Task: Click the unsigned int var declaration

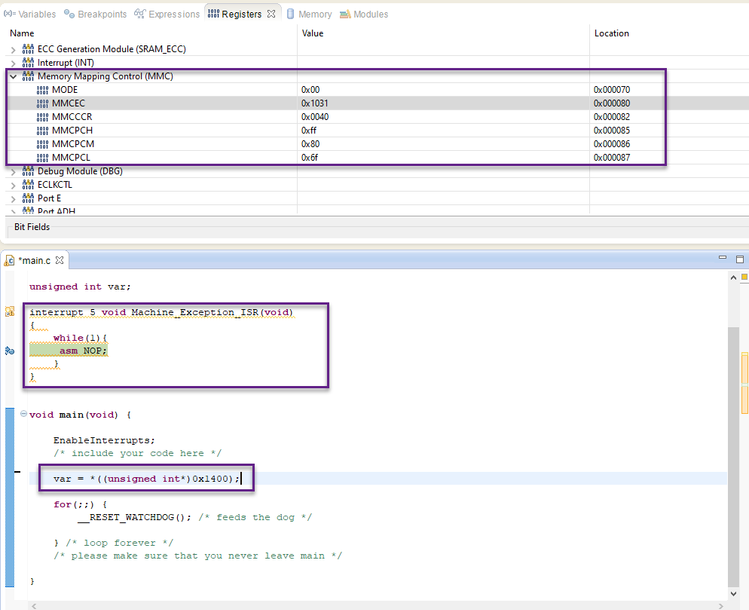Action: tap(80, 287)
